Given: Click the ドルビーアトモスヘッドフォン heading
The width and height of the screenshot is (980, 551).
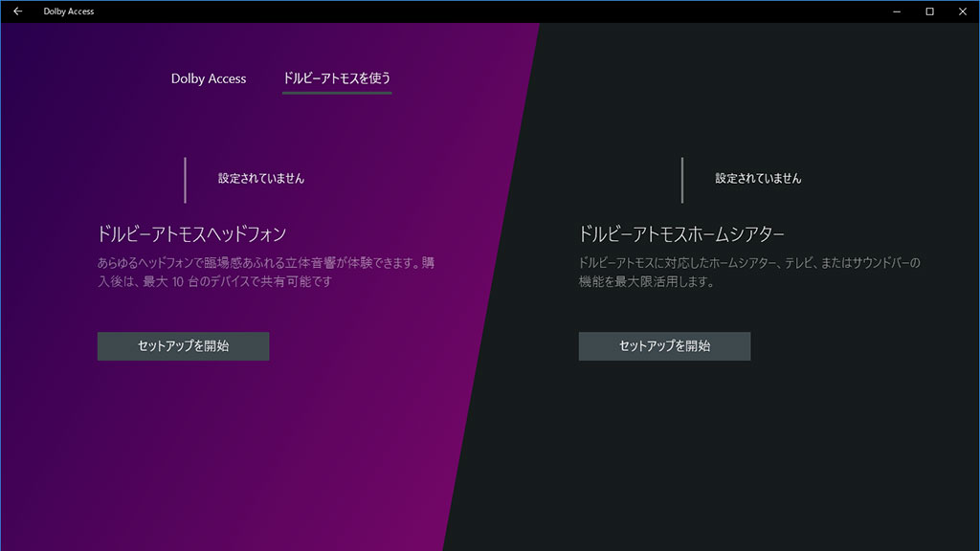Looking at the screenshot, I should [x=192, y=233].
